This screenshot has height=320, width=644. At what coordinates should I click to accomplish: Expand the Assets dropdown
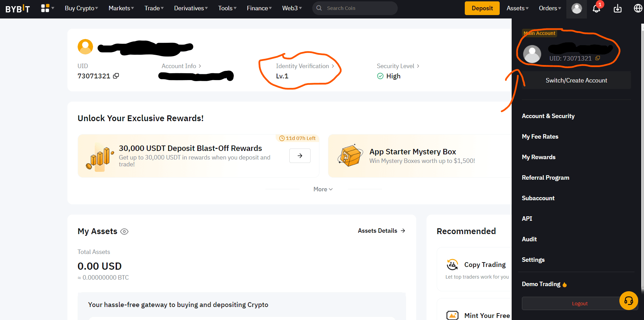click(517, 8)
